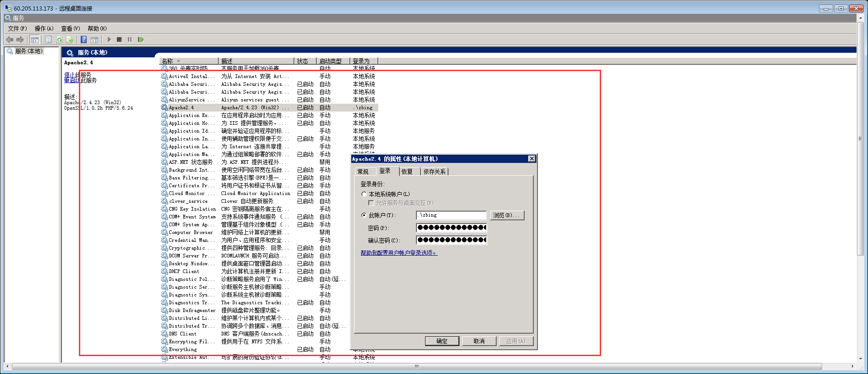Click the gear icon of Application Ho... row
Image resolution: width=868 pixels, height=374 pixels.
click(164, 123)
